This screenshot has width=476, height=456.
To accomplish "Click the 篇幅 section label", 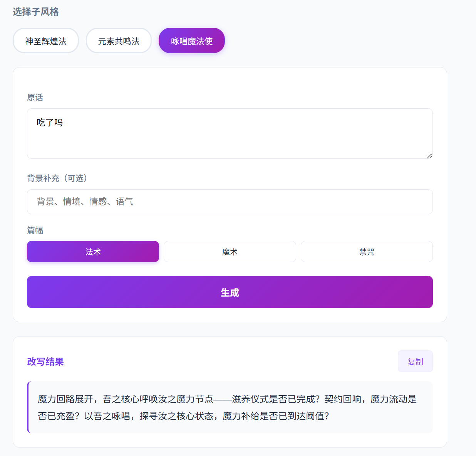I will (35, 230).
